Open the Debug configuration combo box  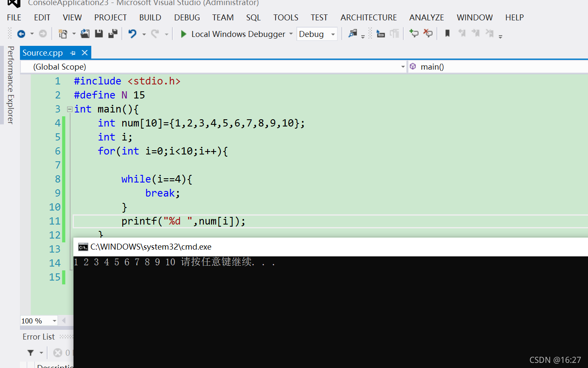click(317, 34)
